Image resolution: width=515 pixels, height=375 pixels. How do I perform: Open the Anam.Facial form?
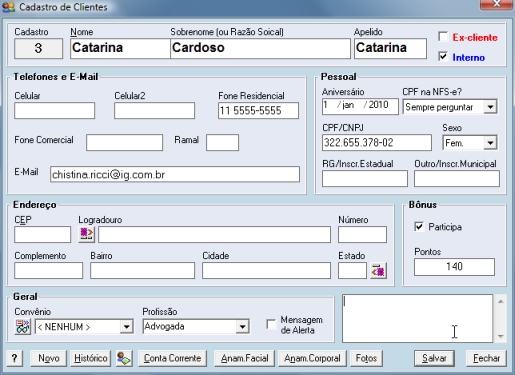click(x=244, y=358)
